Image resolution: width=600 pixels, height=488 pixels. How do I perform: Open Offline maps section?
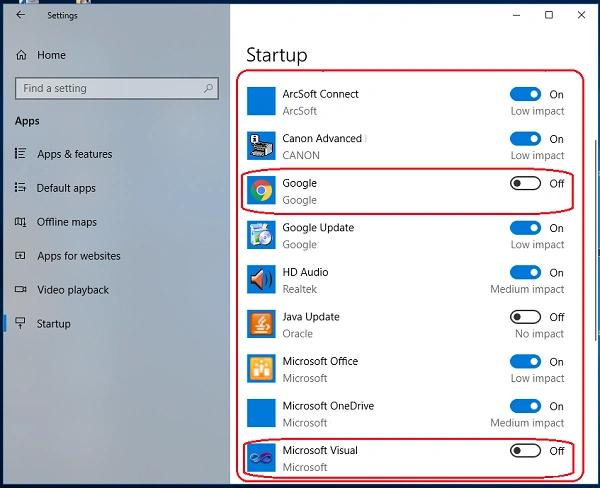tap(67, 222)
